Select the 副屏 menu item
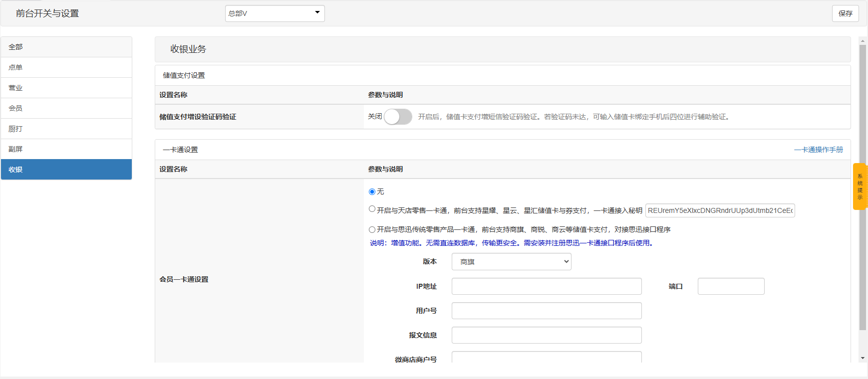The width and height of the screenshot is (868, 379). pos(66,149)
